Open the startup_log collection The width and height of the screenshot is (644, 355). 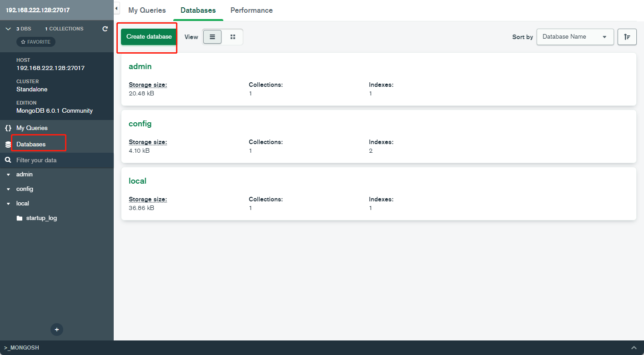pyautogui.click(x=41, y=218)
